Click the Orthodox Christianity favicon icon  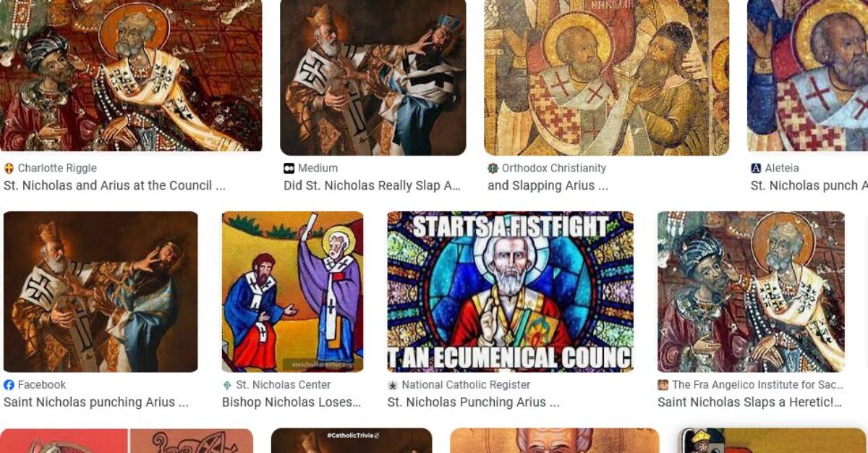point(493,168)
